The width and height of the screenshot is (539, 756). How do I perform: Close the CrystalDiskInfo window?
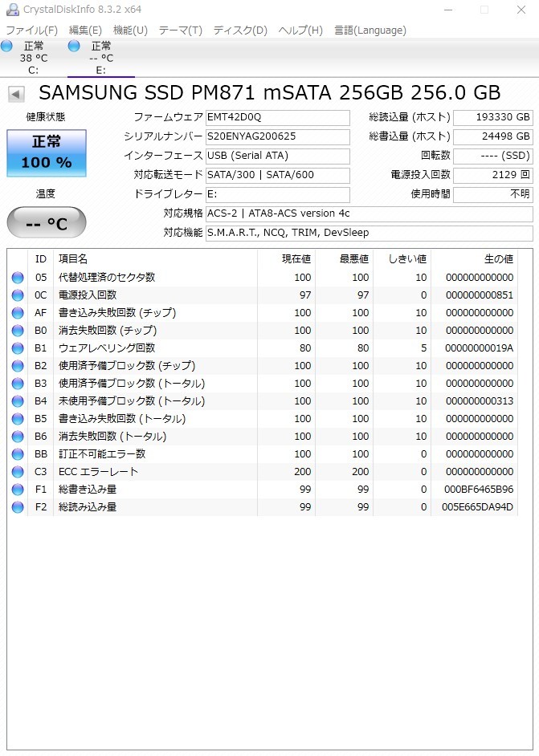[x=521, y=10]
